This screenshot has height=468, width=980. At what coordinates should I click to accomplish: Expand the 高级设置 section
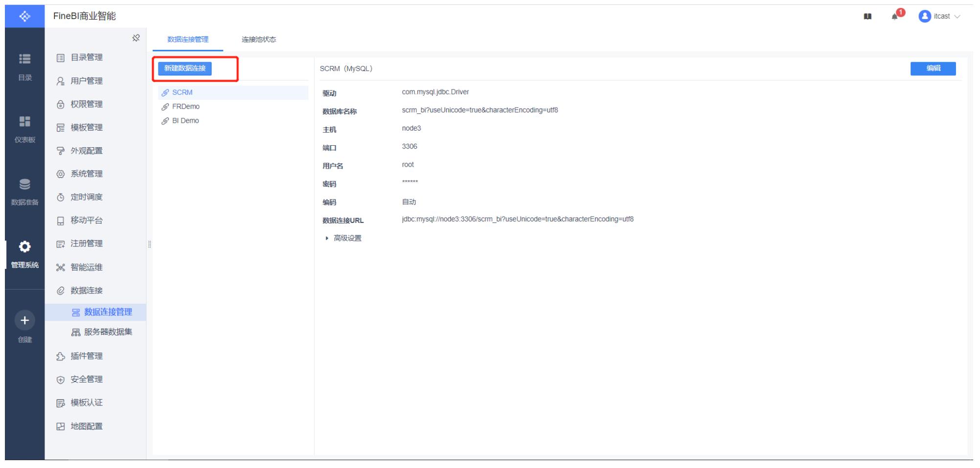coord(343,238)
